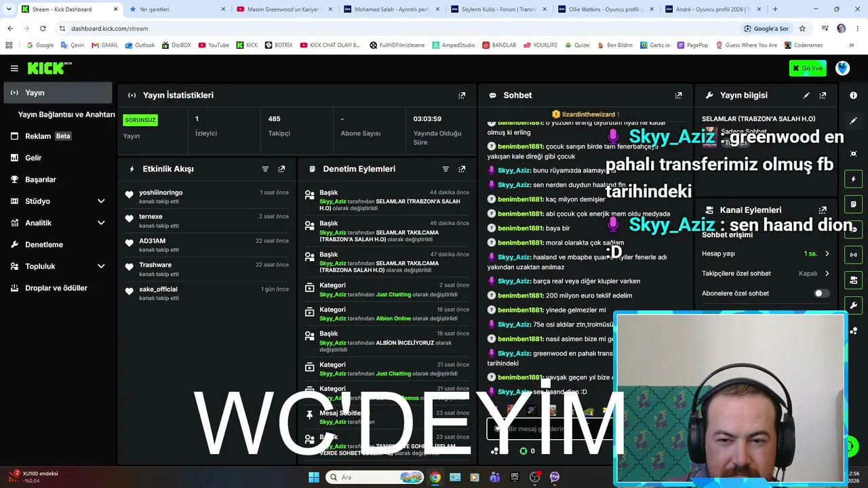
Task: Open Başarılar in sidebar
Action: point(58,180)
